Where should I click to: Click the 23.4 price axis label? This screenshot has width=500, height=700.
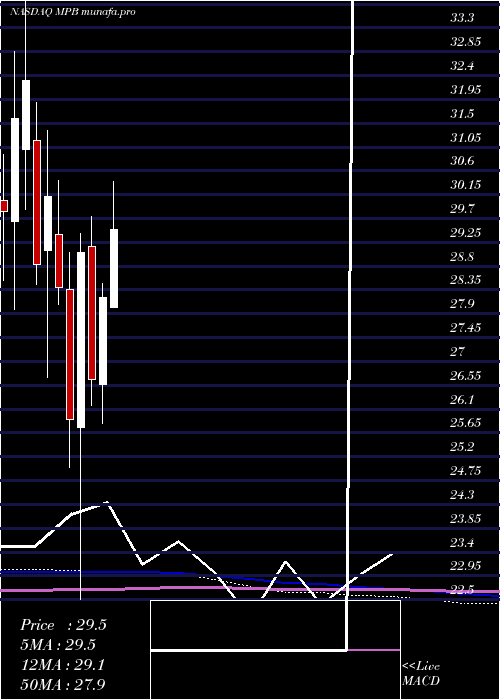tap(462, 542)
